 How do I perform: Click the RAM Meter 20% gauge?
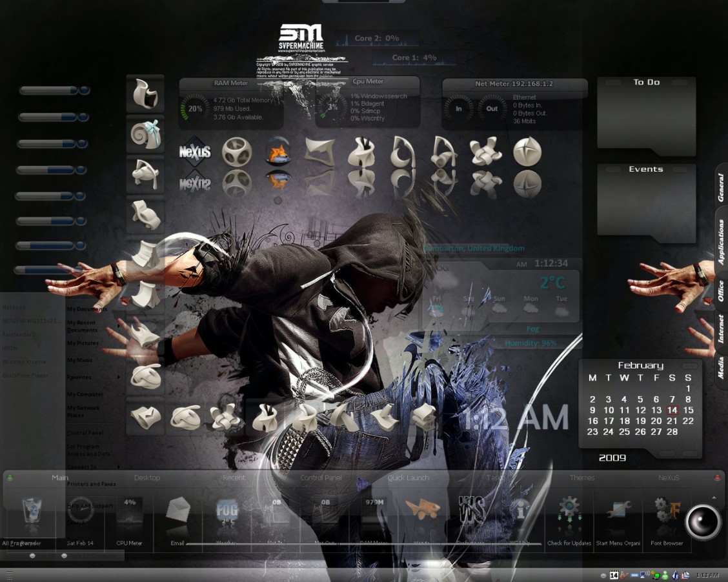point(195,108)
